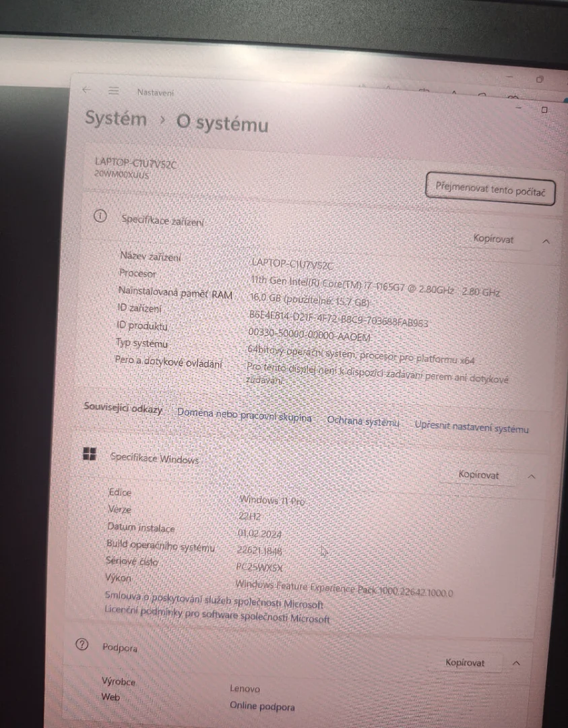Click the back arrow in Settings
Screen dimensions: 568x728
point(86,90)
